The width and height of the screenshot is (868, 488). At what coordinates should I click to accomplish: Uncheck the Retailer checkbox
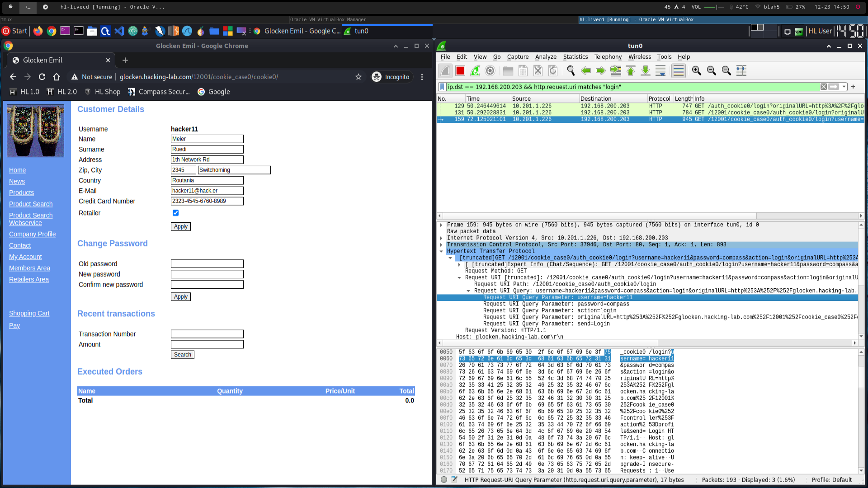(175, 213)
